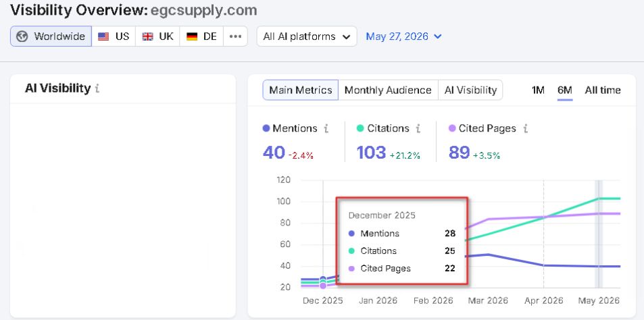Click the Mar 2026 axis label
The width and height of the screenshot is (644, 320).
[488, 300]
